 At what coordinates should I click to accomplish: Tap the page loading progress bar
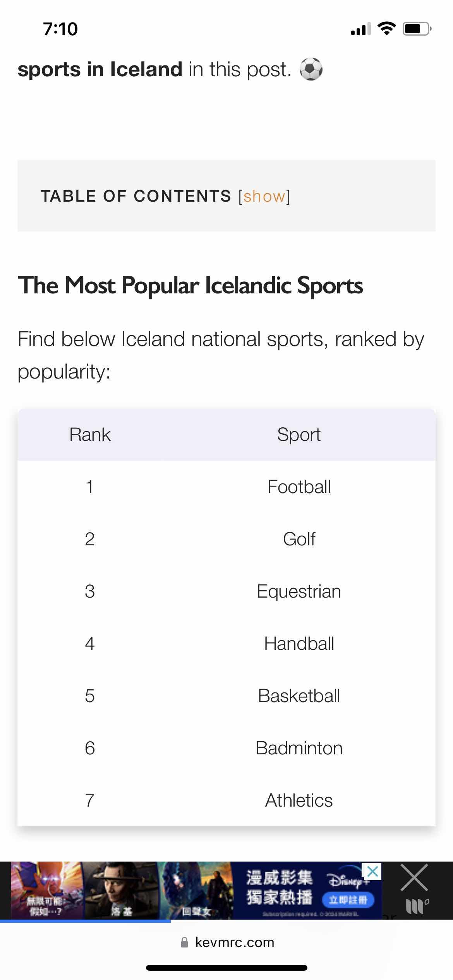click(85, 921)
